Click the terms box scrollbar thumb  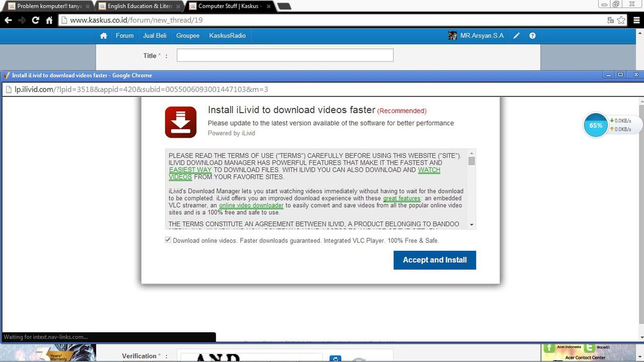[x=471, y=161]
